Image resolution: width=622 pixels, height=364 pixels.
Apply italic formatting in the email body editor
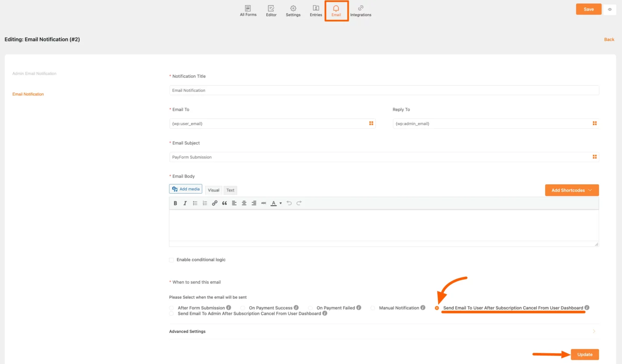click(185, 203)
